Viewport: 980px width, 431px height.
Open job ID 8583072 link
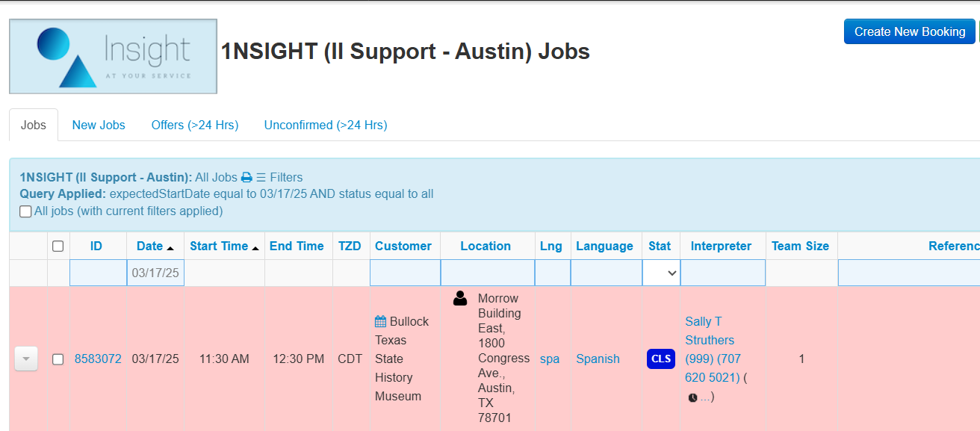[98, 359]
